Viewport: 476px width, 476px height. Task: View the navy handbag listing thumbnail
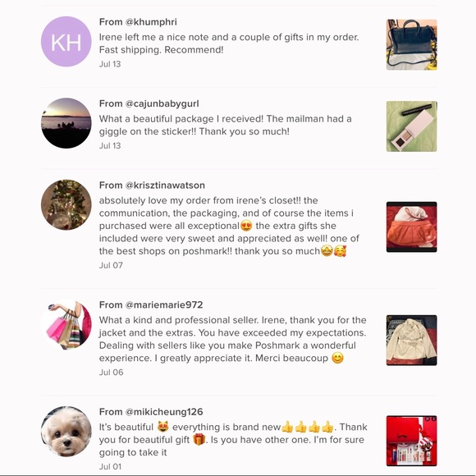[412, 44]
